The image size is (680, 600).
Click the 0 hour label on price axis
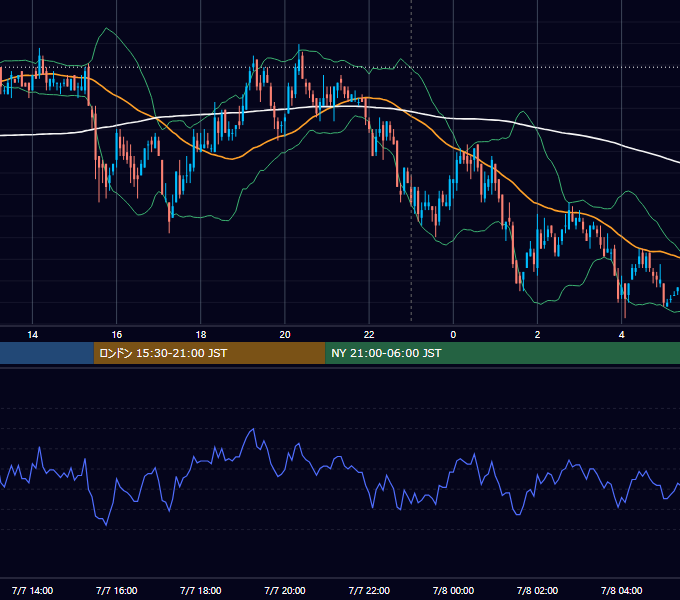453,335
